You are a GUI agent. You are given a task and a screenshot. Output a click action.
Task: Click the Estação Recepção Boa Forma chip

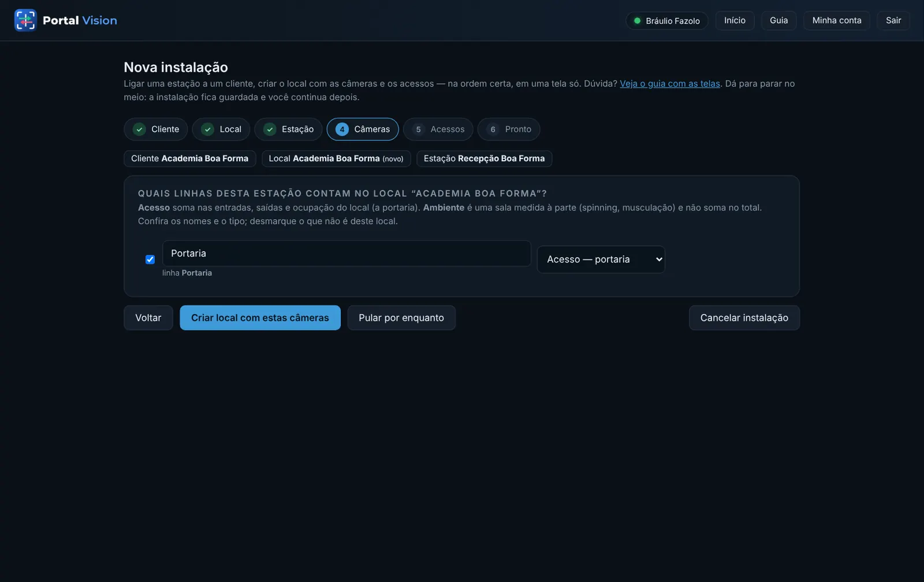pos(484,158)
